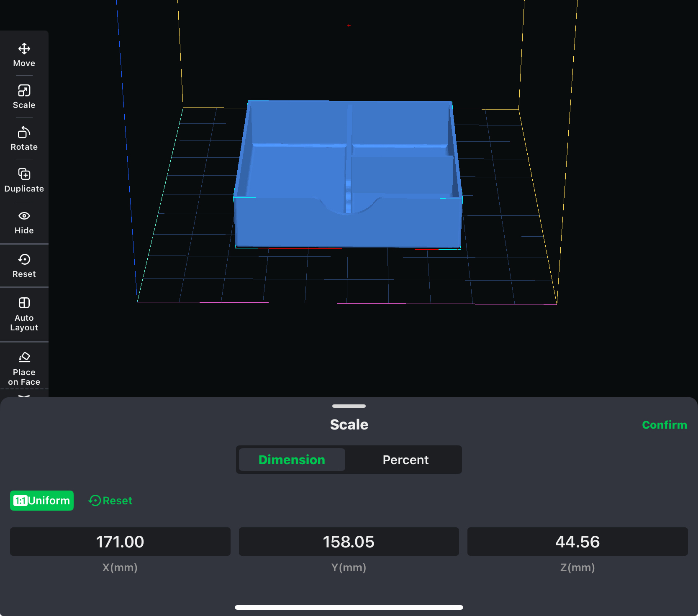The width and height of the screenshot is (698, 616).
Task: Edit the Z(mm) dimension field
Action: click(577, 542)
